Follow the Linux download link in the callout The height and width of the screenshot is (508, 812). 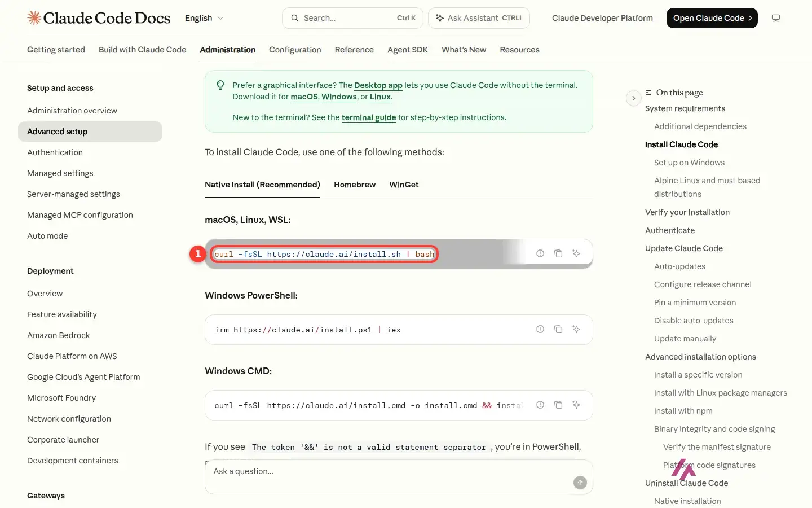click(x=380, y=97)
